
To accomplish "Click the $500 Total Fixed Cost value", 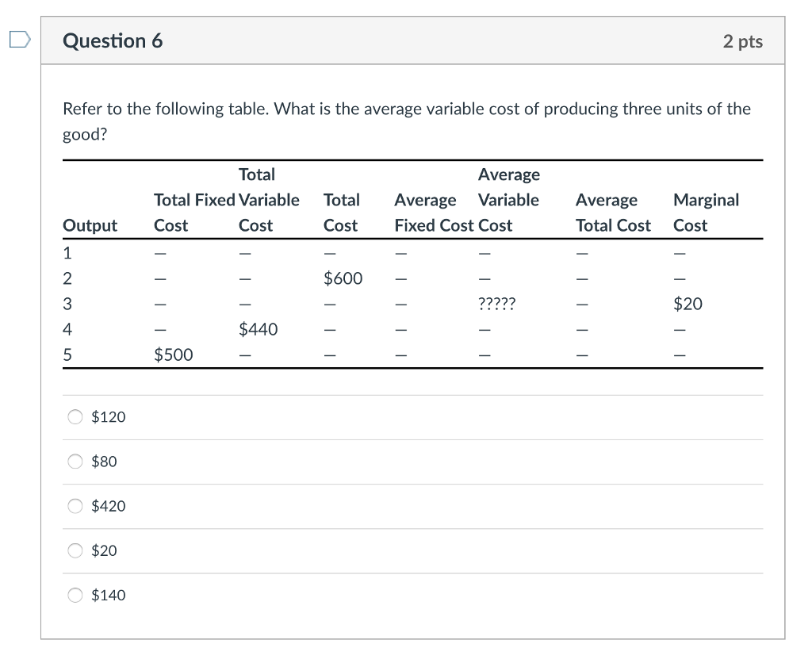I will (173, 354).
